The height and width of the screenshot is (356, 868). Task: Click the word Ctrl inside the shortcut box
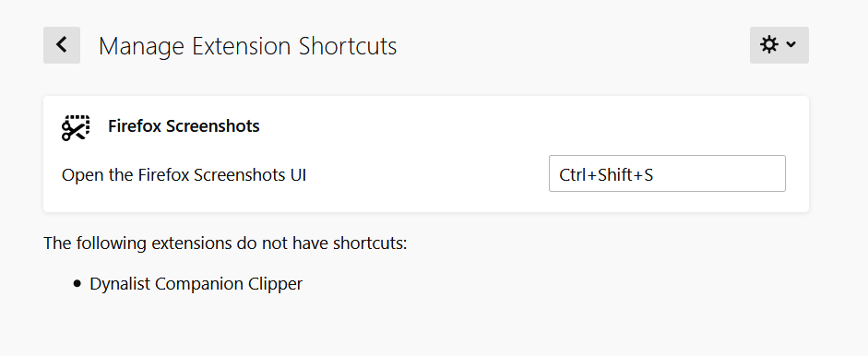click(x=571, y=175)
